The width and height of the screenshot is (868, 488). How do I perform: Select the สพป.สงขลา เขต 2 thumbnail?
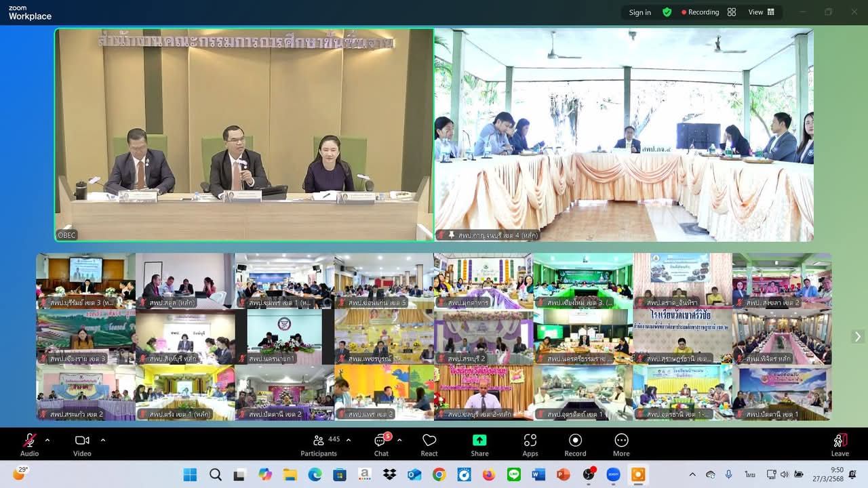click(782, 281)
